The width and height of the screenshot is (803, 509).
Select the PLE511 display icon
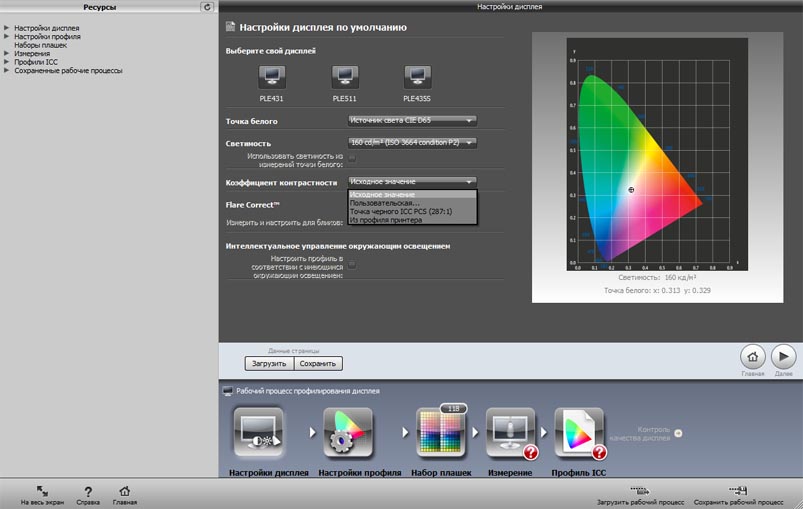(345, 76)
